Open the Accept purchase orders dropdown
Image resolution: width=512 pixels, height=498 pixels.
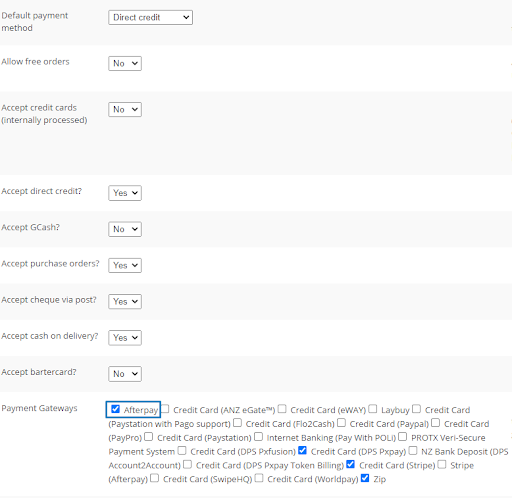point(125,265)
